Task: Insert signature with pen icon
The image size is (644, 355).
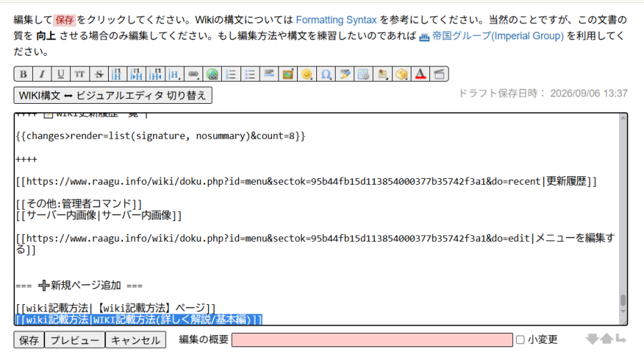Action: [x=344, y=74]
